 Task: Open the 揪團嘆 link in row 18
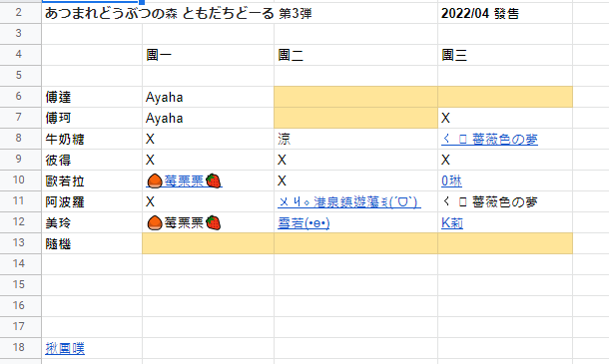coord(65,348)
